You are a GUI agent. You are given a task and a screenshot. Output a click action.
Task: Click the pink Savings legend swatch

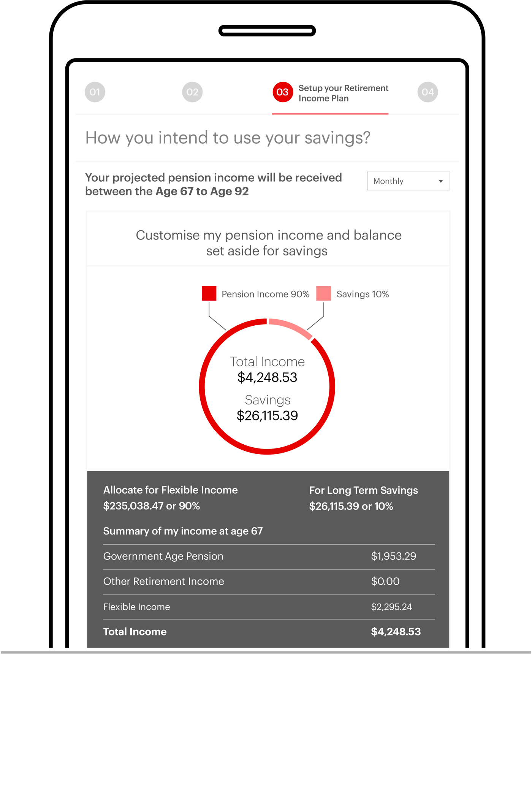tap(323, 293)
